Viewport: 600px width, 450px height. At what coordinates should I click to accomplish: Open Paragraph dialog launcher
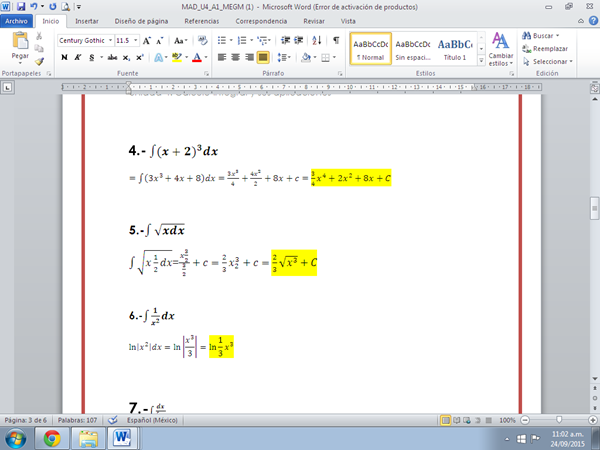[x=340, y=73]
